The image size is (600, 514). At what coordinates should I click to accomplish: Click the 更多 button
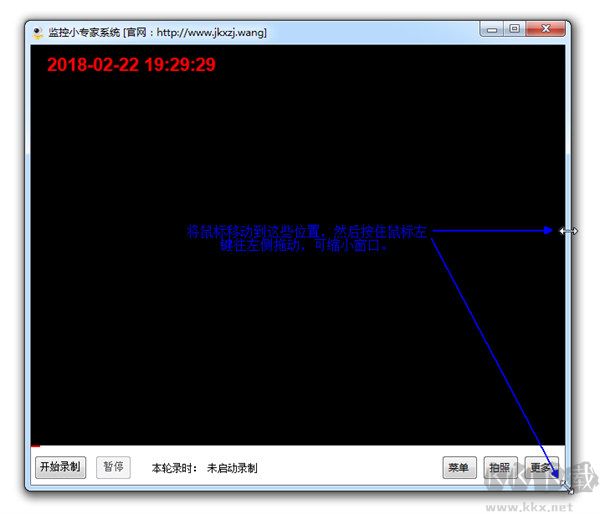pos(541,467)
